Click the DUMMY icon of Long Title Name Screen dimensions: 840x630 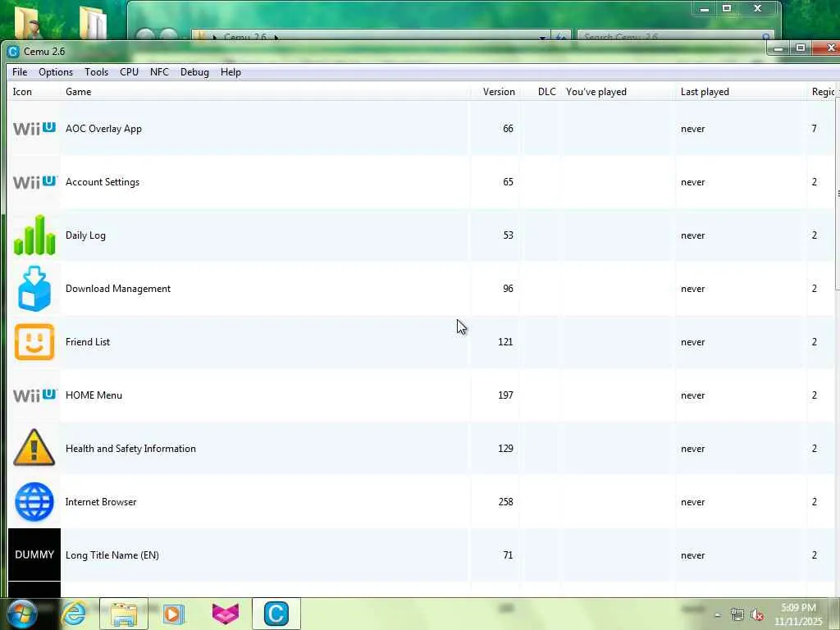(34, 555)
